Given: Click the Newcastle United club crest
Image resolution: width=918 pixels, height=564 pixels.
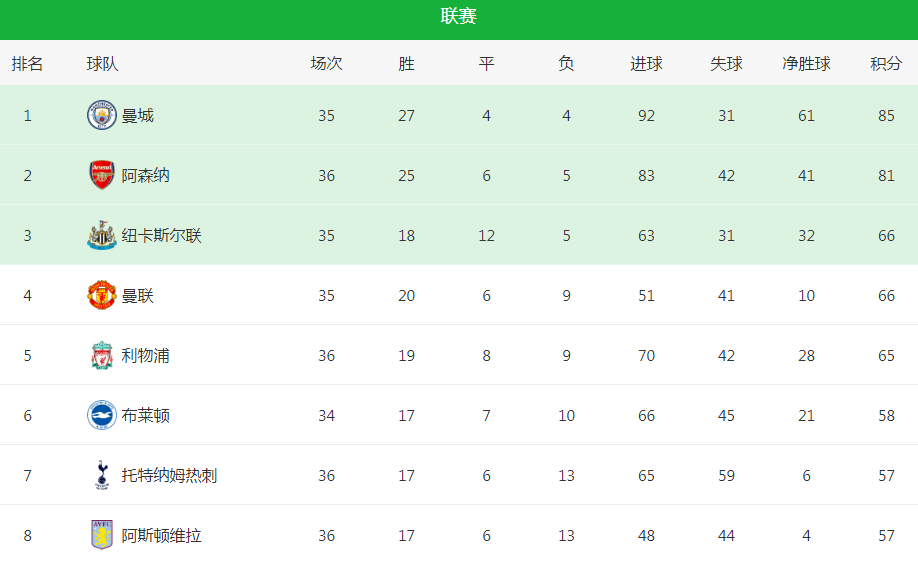Looking at the screenshot, I should pyautogui.click(x=102, y=235).
